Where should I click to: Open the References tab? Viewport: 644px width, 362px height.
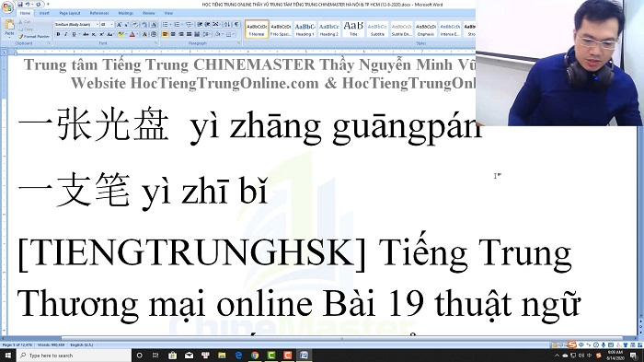[99, 13]
